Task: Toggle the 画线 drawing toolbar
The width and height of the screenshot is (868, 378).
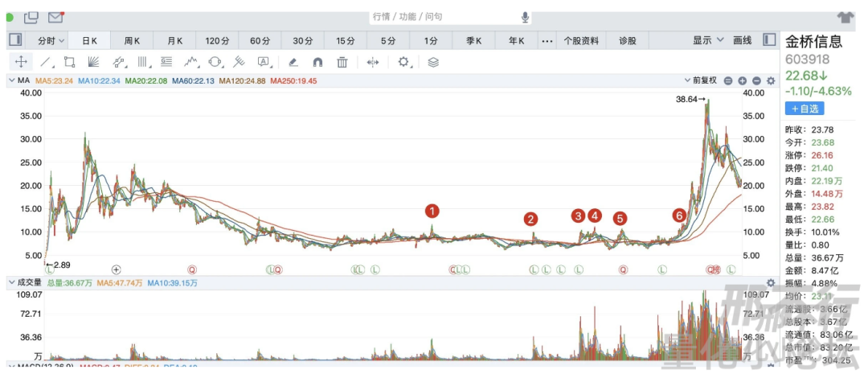Action: point(743,40)
